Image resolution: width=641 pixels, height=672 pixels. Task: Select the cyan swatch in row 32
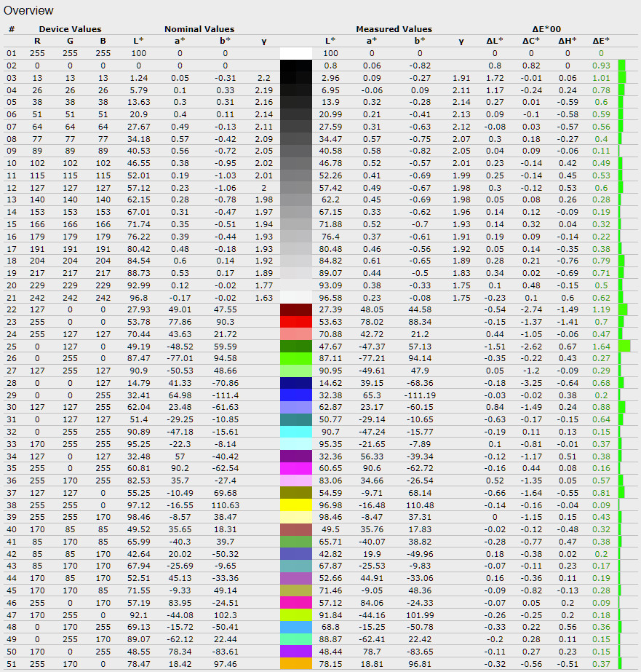(x=296, y=432)
